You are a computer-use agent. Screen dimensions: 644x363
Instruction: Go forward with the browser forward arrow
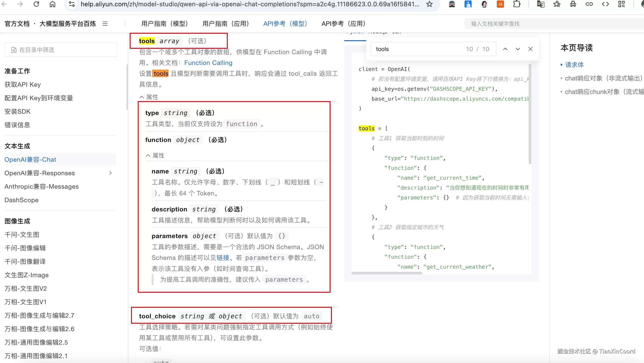(20, 4)
